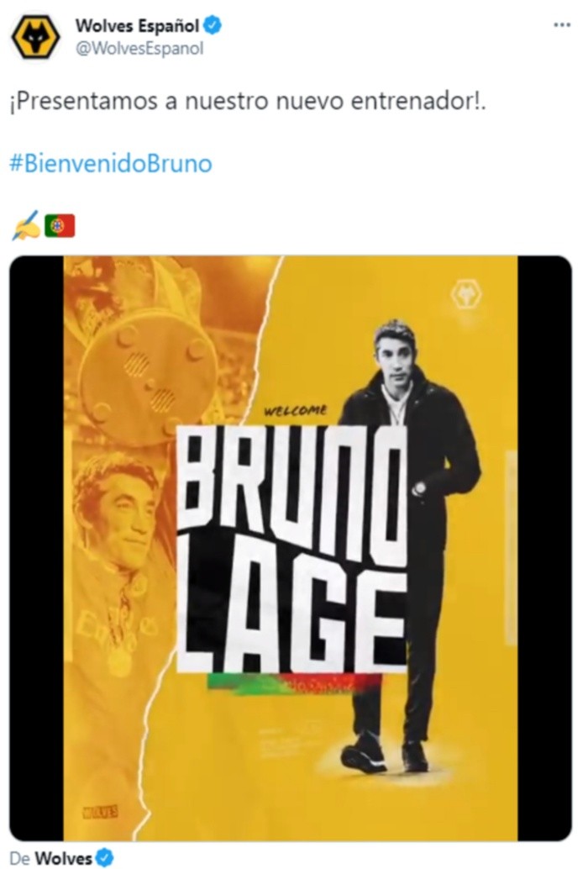
Task: Click the Wolves Español display name
Action: point(137,25)
